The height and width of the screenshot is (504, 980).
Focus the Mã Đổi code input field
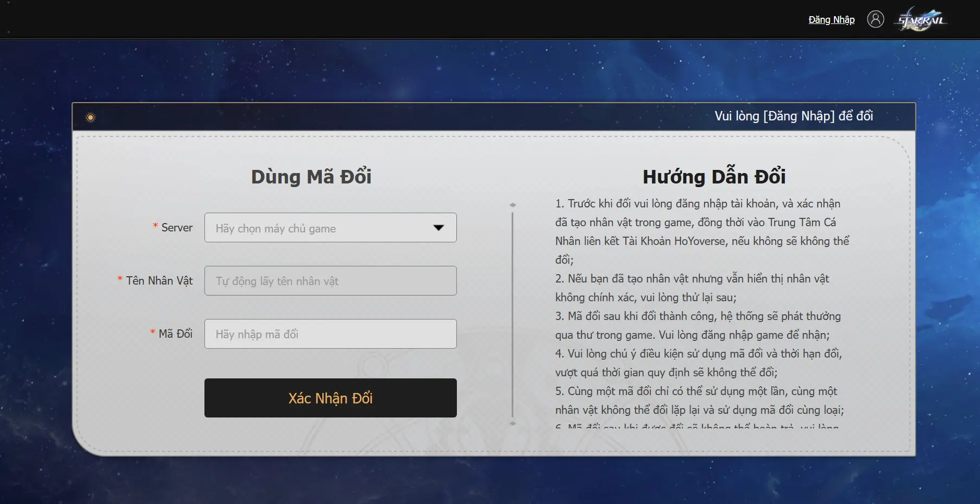click(330, 334)
